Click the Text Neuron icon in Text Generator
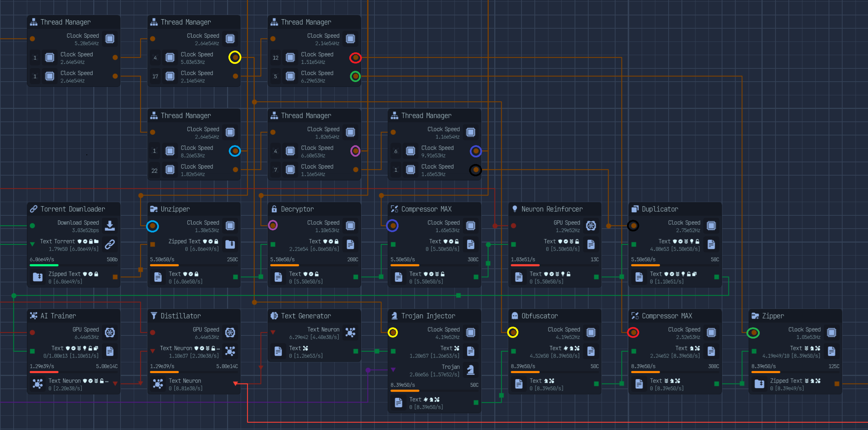868x430 pixels. click(x=350, y=333)
